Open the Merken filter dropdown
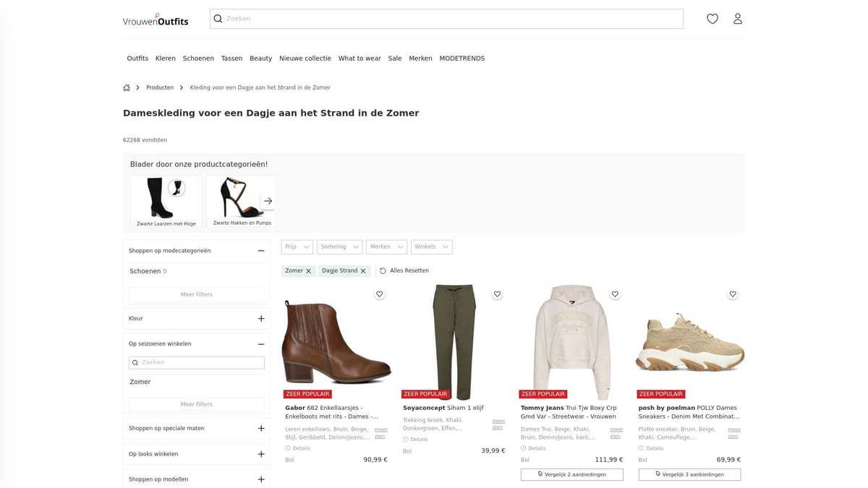The width and height of the screenshot is (868, 488). [x=386, y=247]
